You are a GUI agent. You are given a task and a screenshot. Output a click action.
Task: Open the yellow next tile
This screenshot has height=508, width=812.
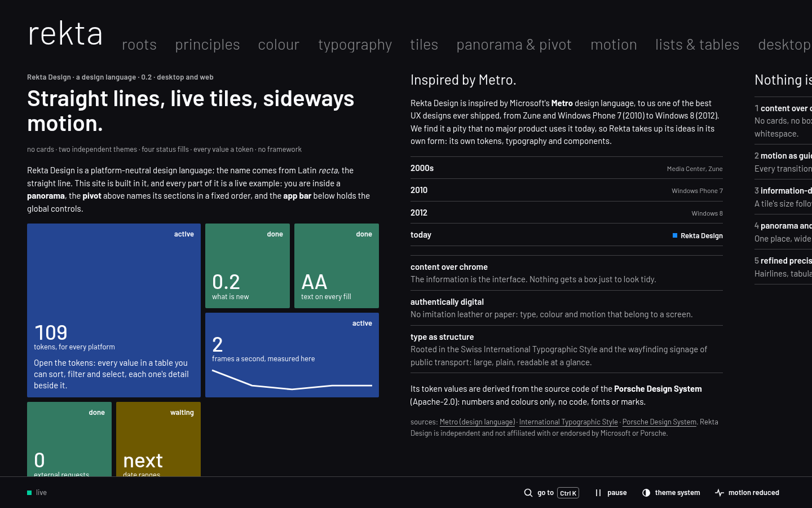coord(158,439)
